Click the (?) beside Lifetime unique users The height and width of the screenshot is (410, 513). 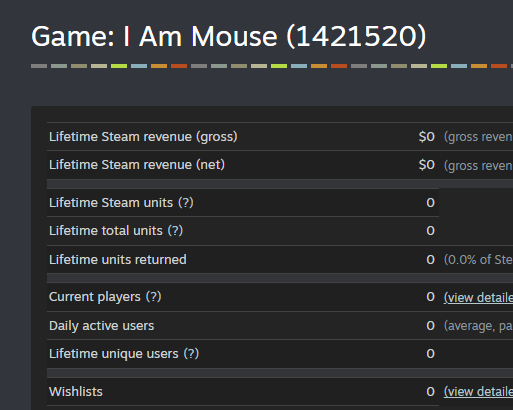[x=191, y=354]
